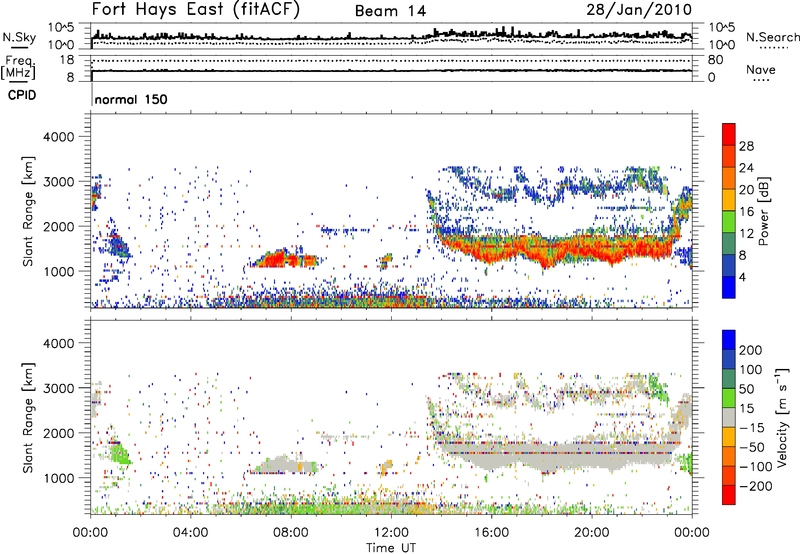Click the "N.Search" legend label

[x=772, y=37]
